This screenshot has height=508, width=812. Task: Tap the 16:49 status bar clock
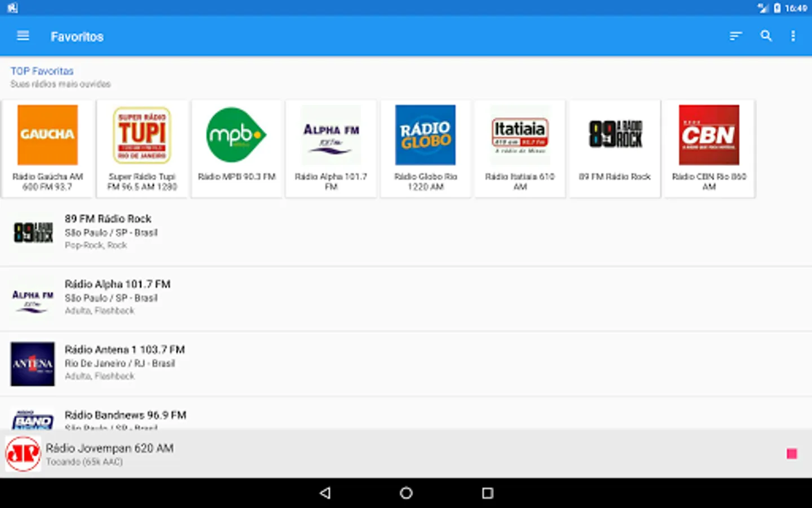pyautogui.click(x=796, y=8)
